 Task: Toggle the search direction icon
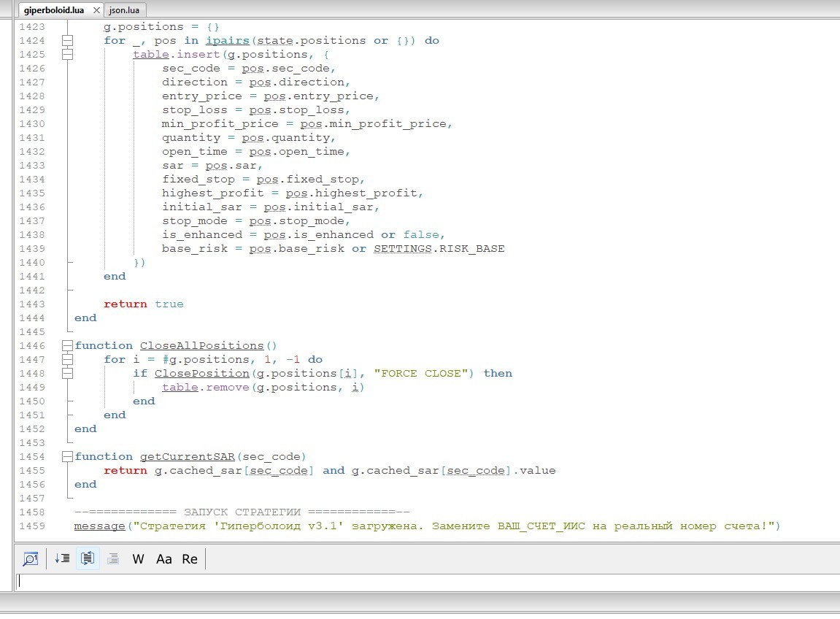coord(62,559)
